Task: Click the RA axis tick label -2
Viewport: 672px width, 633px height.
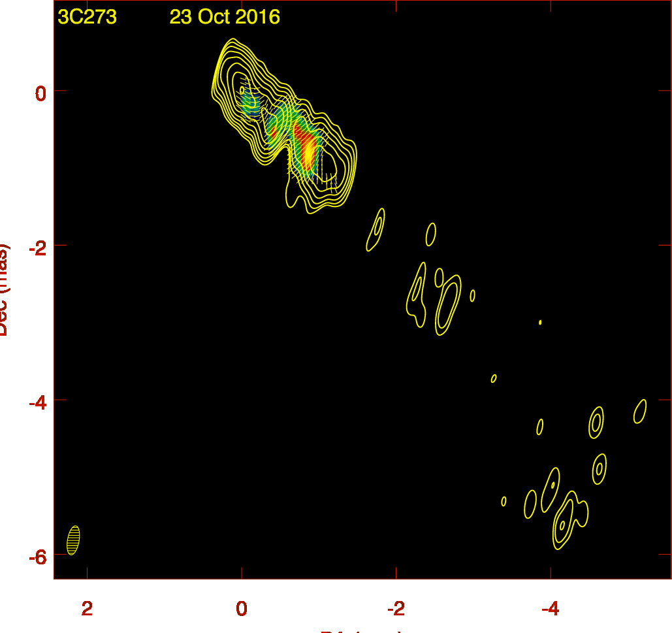Action: tap(396, 609)
